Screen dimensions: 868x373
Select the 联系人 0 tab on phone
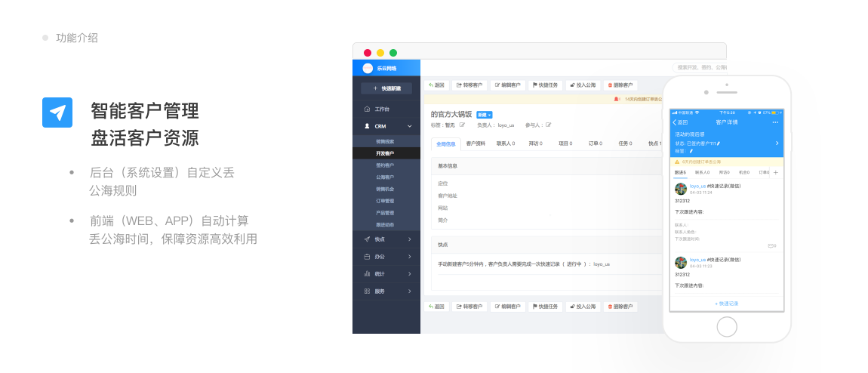(703, 173)
